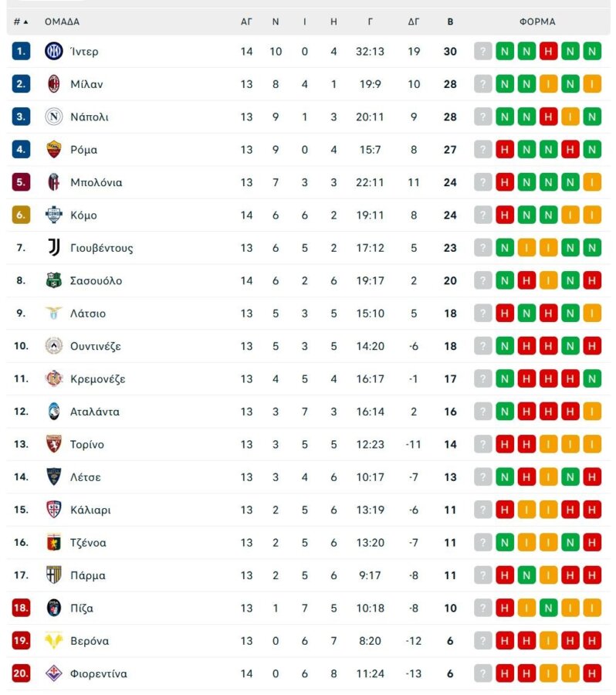This screenshot has width=616, height=695.
Task: Open the Βερόνα team page
Action: [x=91, y=640]
